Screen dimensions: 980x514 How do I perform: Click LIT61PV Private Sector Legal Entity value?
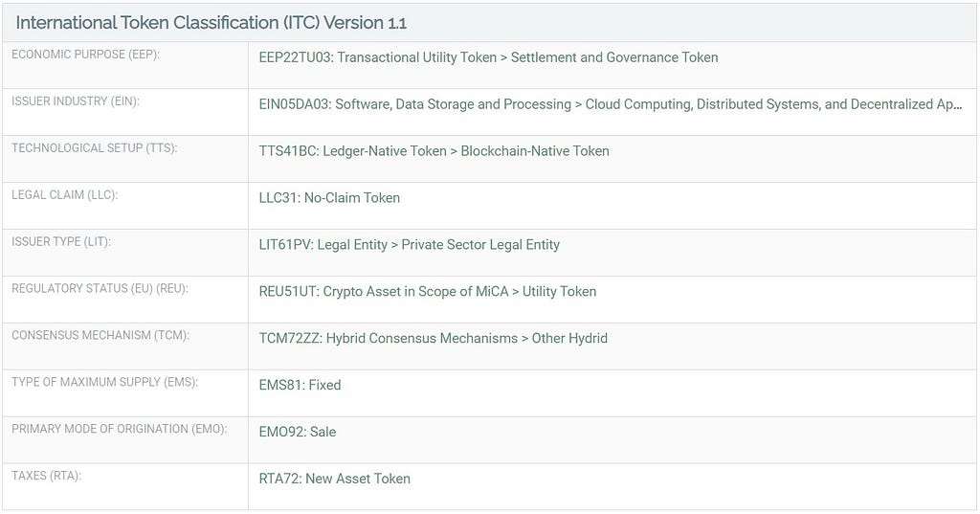pyautogui.click(x=409, y=245)
